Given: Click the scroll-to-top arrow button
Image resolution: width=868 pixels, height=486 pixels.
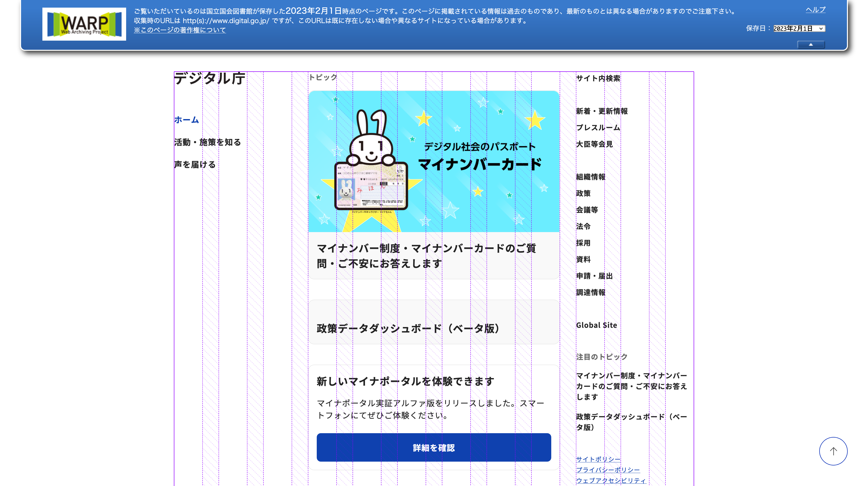Looking at the screenshot, I should [833, 451].
